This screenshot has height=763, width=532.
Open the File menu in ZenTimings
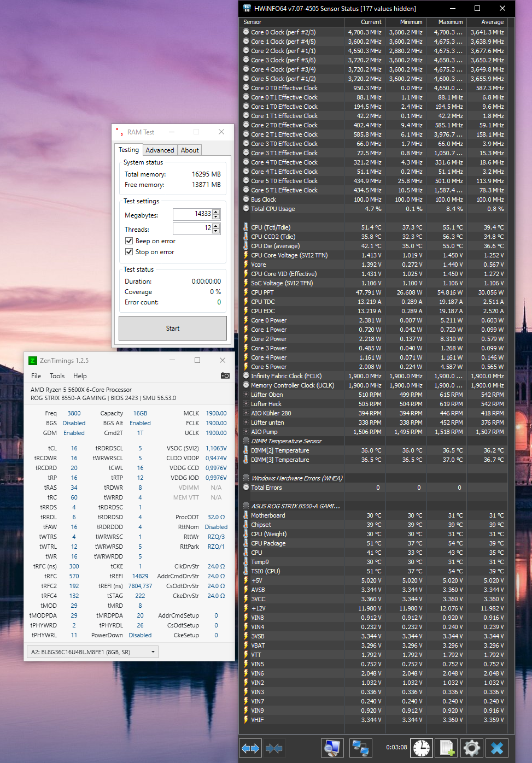tap(36, 376)
